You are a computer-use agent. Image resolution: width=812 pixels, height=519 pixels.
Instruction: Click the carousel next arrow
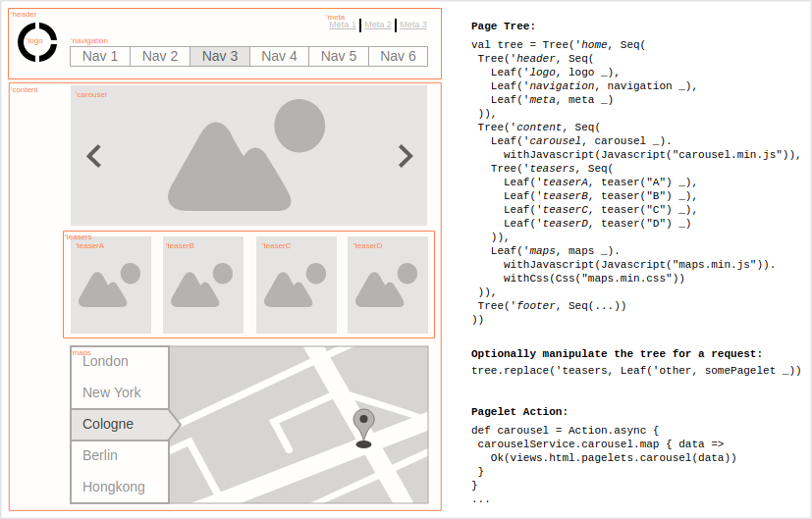(x=406, y=156)
